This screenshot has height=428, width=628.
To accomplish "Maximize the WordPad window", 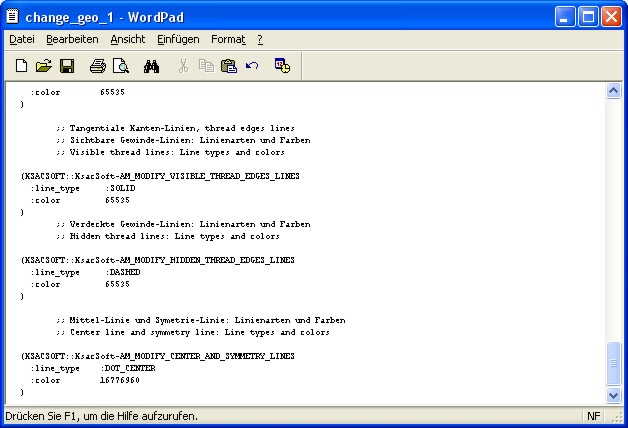I will pos(590,15).
